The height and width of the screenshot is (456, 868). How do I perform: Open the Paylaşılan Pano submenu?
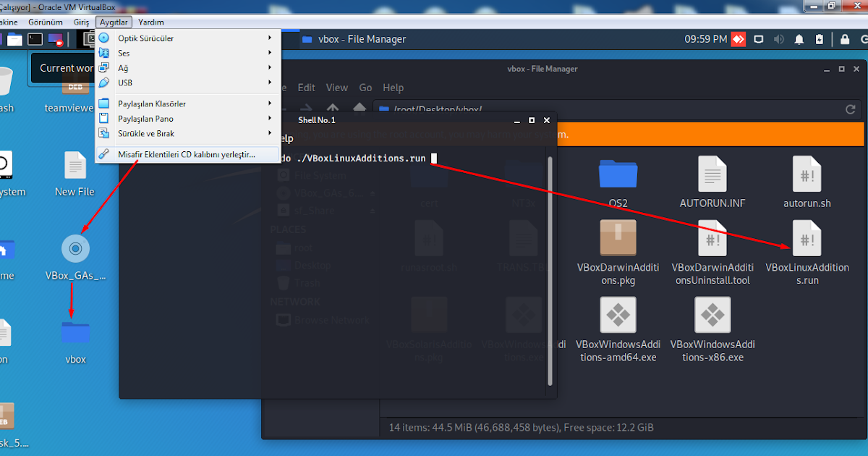click(x=187, y=119)
